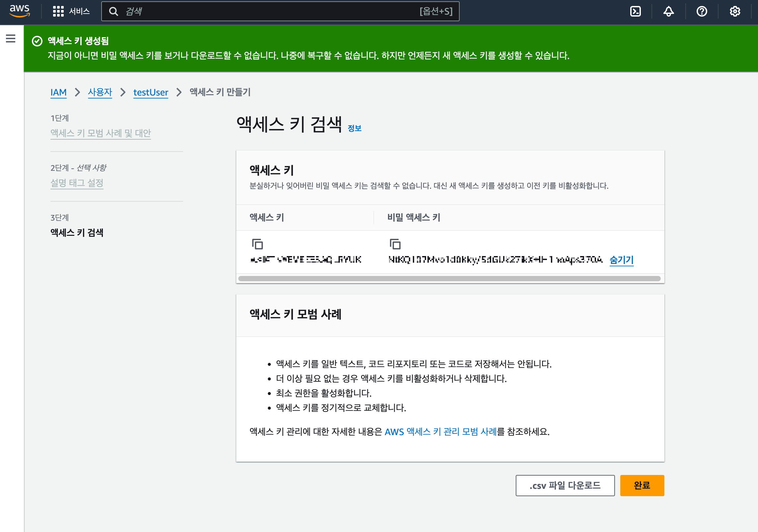Hide the secret key via 숨기기
Image resolution: width=758 pixels, height=532 pixels.
coord(621,260)
